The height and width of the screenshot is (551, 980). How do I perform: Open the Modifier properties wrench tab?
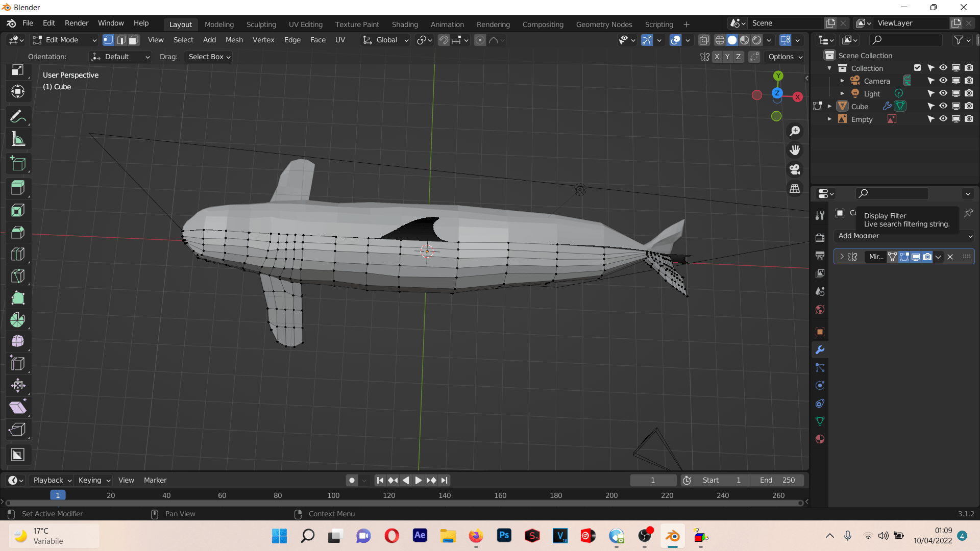tap(820, 350)
